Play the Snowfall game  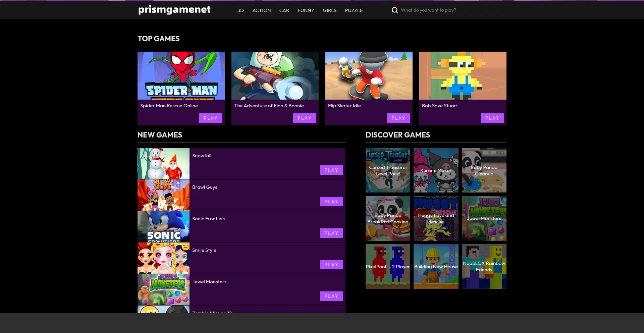click(331, 170)
